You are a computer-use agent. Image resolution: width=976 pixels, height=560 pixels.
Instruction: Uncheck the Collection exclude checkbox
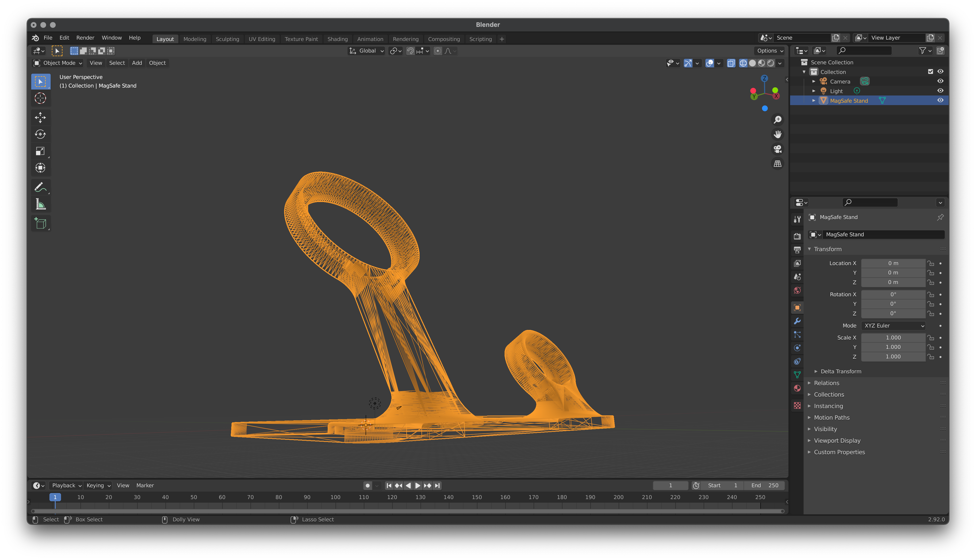coord(930,71)
